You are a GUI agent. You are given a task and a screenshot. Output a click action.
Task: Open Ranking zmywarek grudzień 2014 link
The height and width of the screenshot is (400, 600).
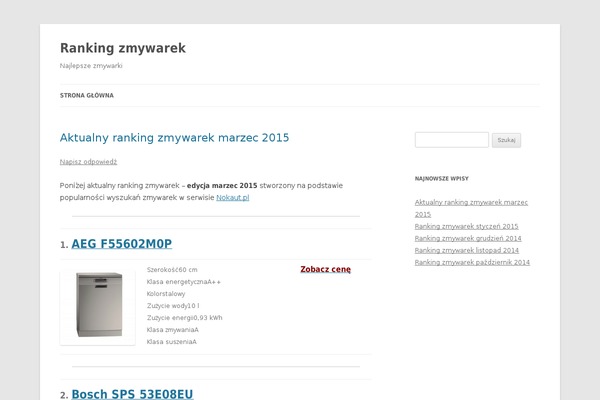pyautogui.click(x=468, y=238)
